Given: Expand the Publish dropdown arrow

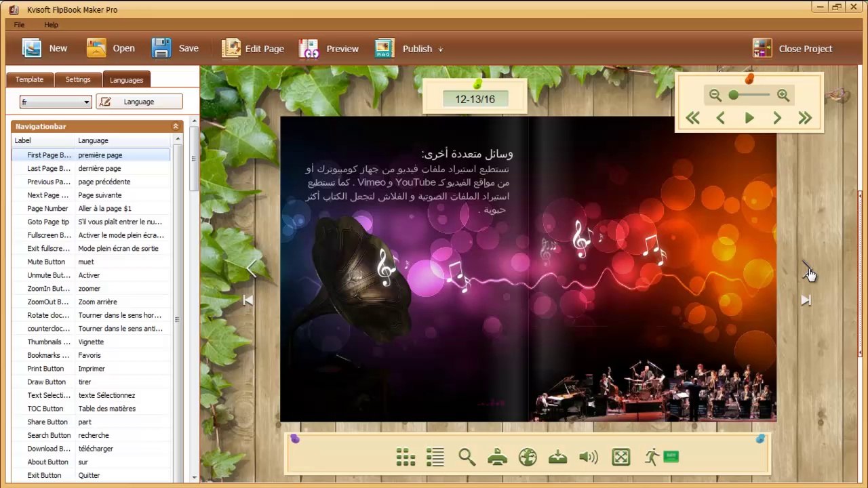Looking at the screenshot, I should tap(440, 49).
